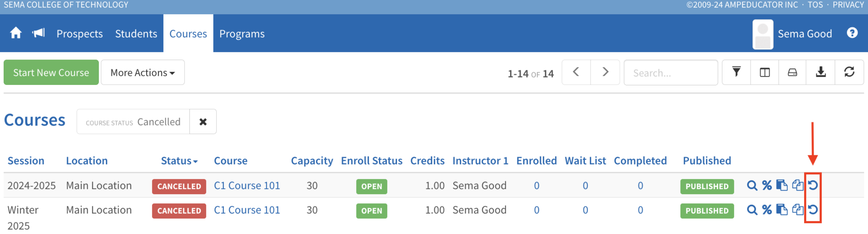Open the Programs tab
Image resolution: width=868 pixels, height=234 pixels.
[242, 34]
